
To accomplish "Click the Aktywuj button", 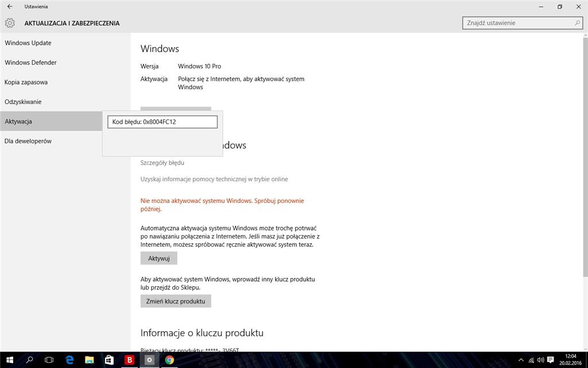I will 158,258.
